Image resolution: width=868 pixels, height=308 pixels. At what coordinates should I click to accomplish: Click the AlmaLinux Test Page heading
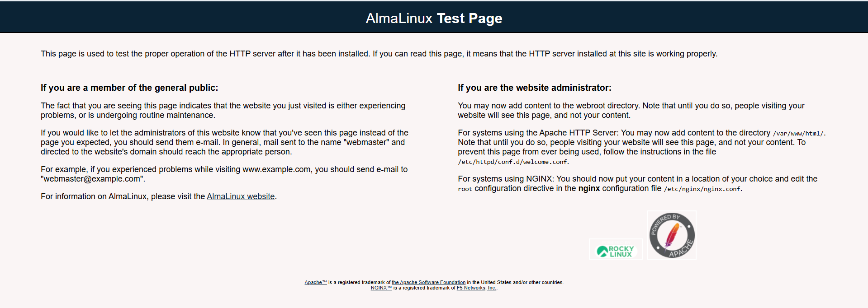point(434,18)
